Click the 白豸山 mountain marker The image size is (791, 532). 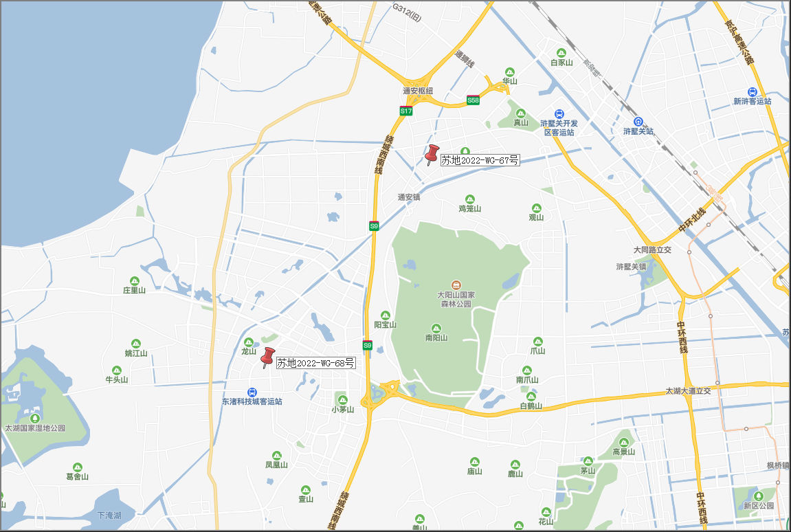[x=561, y=53]
